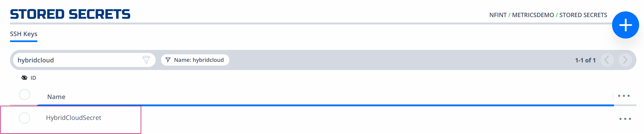Viewport: 644px width, 134px height.
Task: Open the HybridCloudSecret entry
Action: point(74,118)
